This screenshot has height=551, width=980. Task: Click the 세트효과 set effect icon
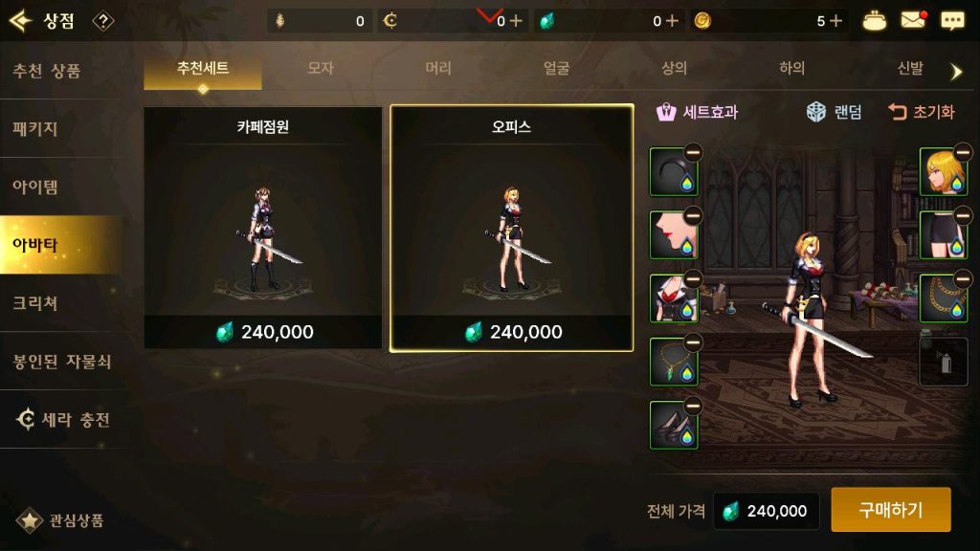666,113
